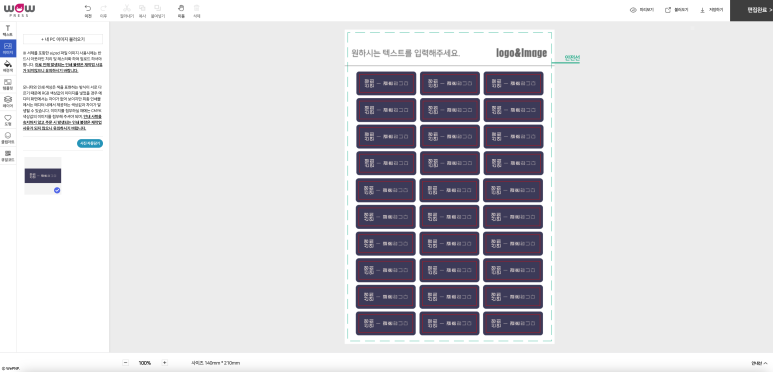Click the dark edit-complete button
The image size is (773, 372).
coord(751,10)
